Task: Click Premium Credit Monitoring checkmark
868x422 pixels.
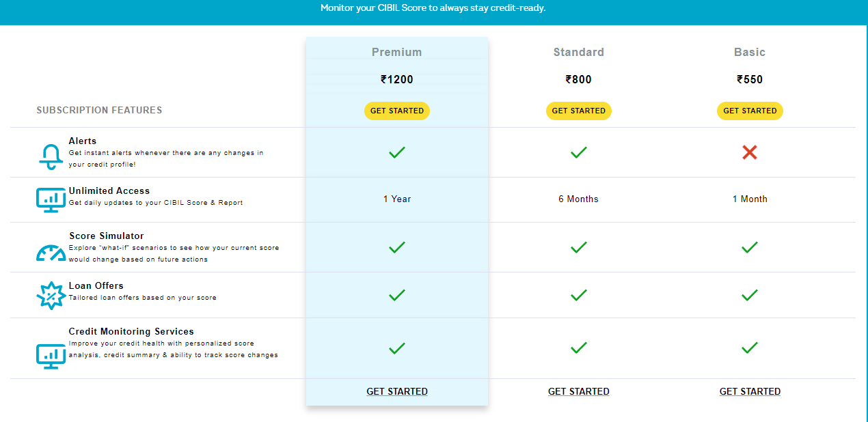Action: coord(396,348)
